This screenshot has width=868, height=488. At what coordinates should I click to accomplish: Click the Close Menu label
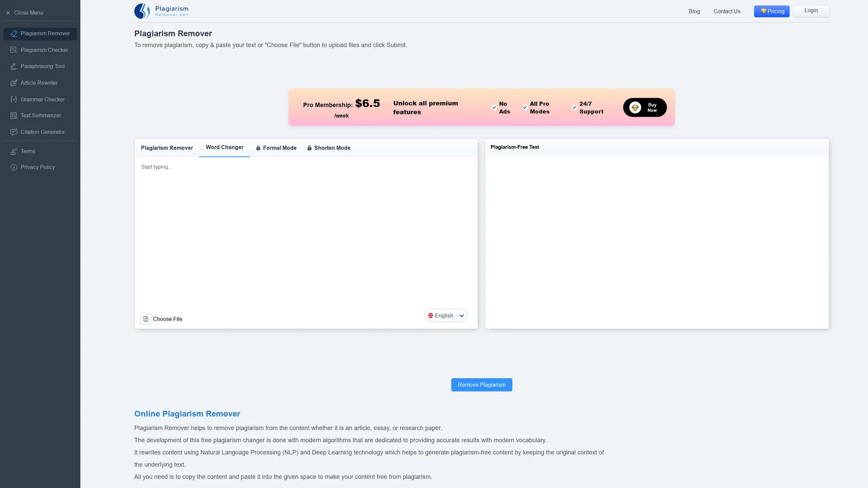point(28,13)
